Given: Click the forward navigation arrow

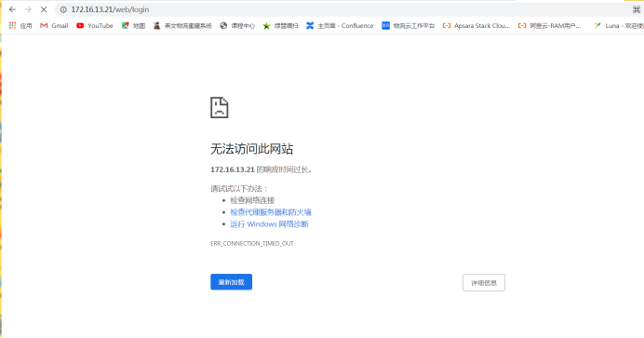Looking at the screenshot, I should (28, 9).
